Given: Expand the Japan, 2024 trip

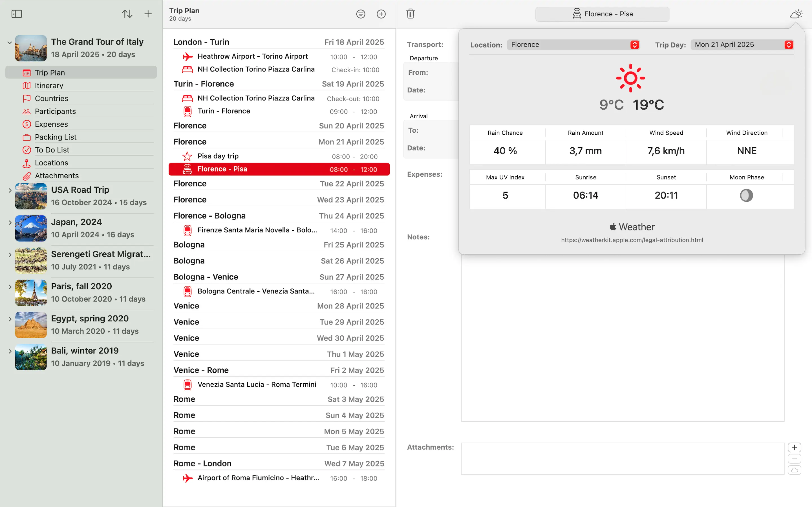Looking at the screenshot, I should coord(10,222).
